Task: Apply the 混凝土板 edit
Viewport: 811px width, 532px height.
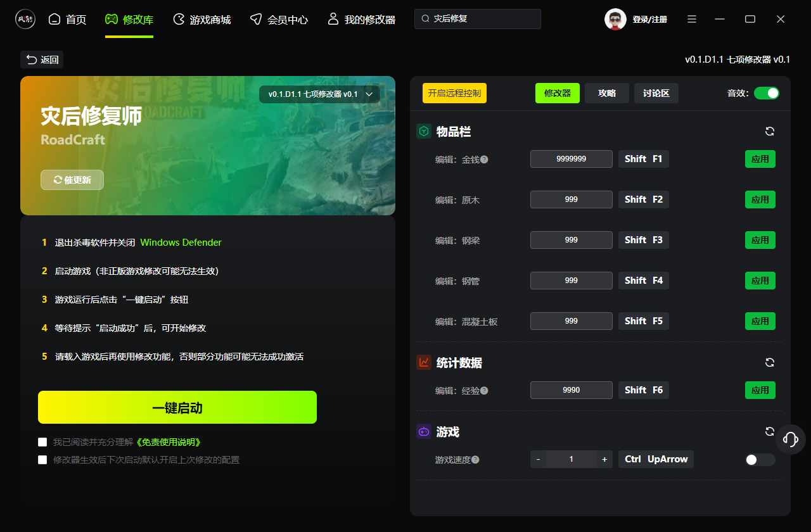Action: [x=760, y=321]
